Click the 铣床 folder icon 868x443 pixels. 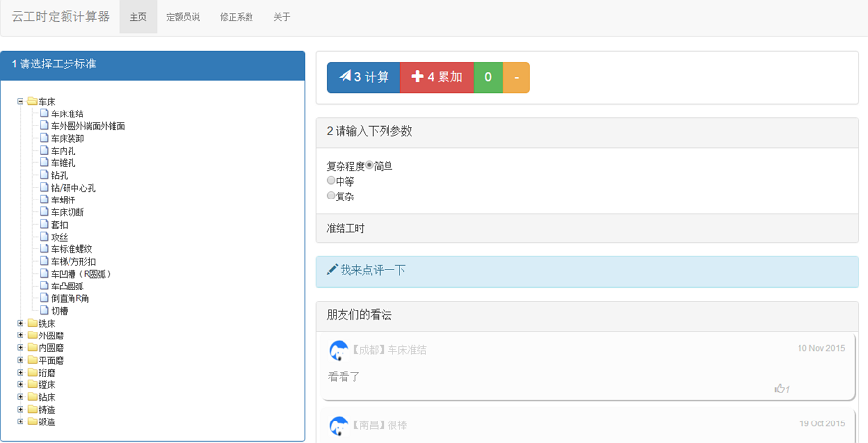point(32,323)
